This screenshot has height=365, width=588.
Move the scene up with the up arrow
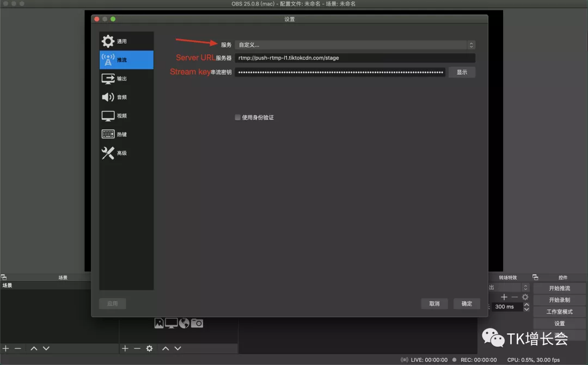34,349
